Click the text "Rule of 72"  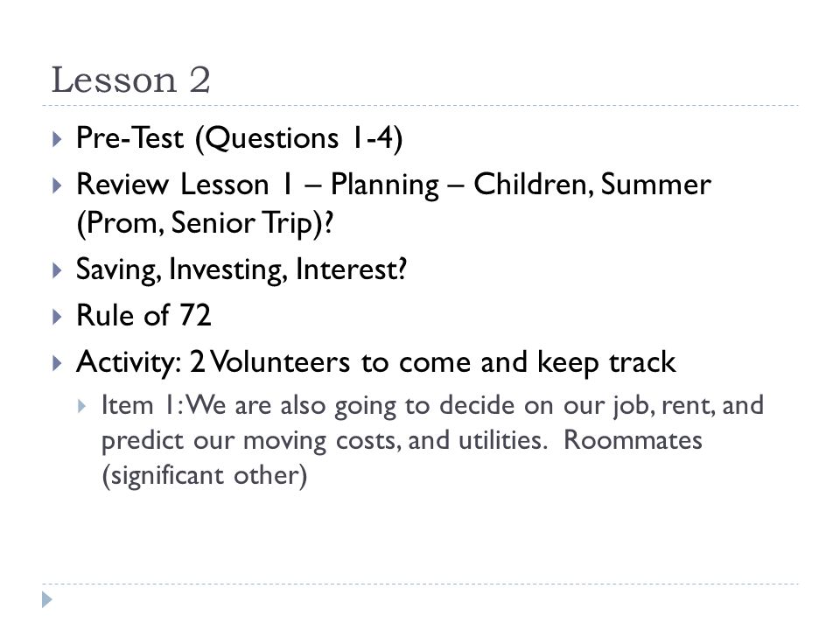tap(143, 315)
